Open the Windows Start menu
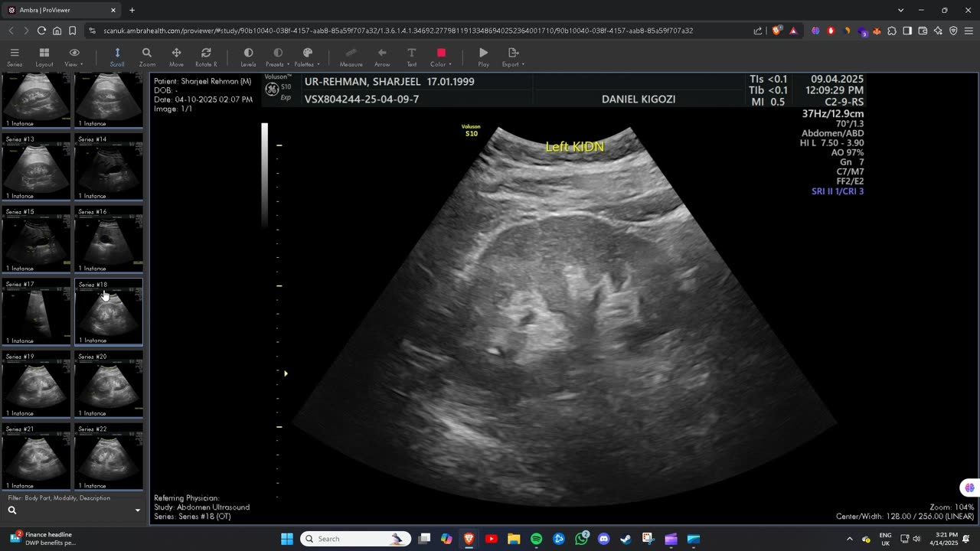 coord(287,539)
